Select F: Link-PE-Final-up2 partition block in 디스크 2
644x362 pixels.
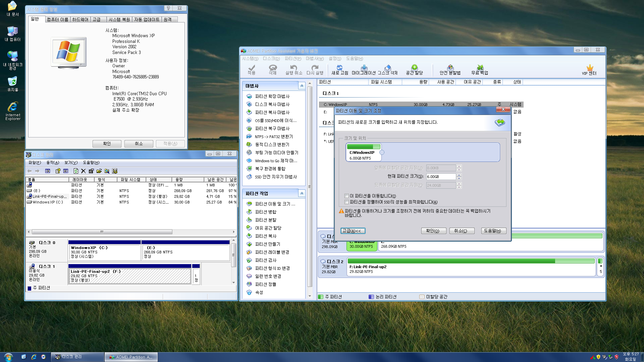(471, 267)
